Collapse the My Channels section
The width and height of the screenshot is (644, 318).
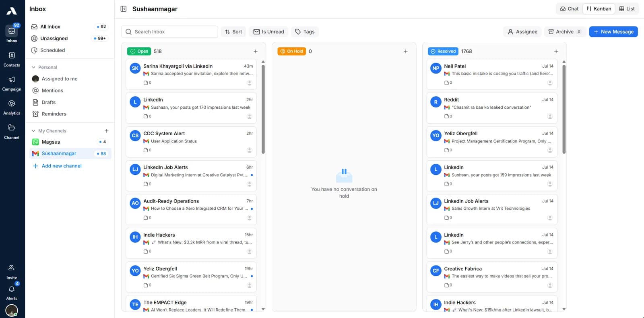click(33, 131)
